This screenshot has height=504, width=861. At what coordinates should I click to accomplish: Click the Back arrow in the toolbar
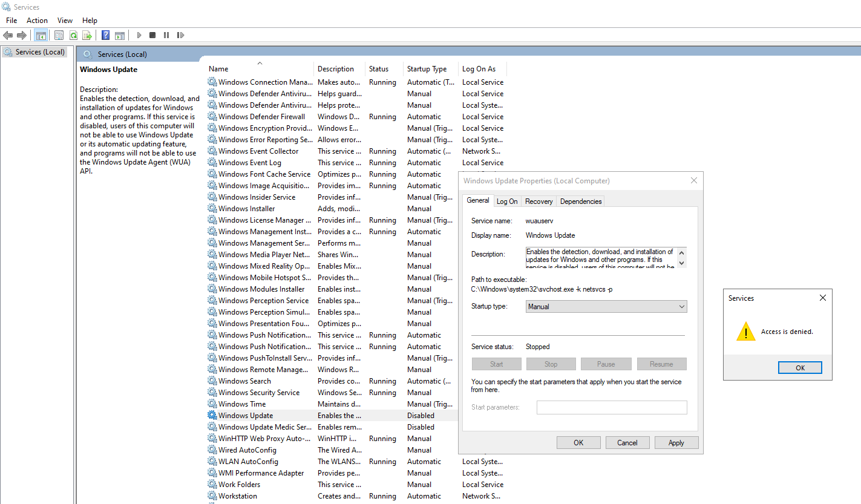[x=8, y=35]
